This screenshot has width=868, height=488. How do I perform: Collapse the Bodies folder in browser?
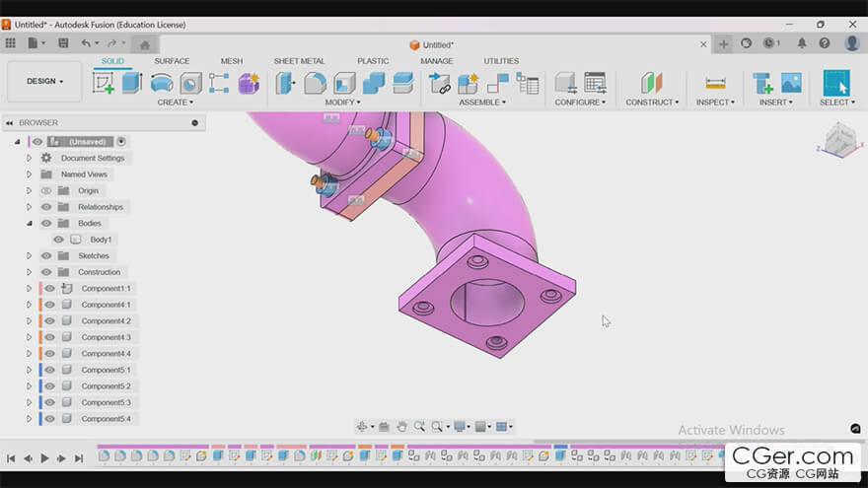tap(29, 223)
